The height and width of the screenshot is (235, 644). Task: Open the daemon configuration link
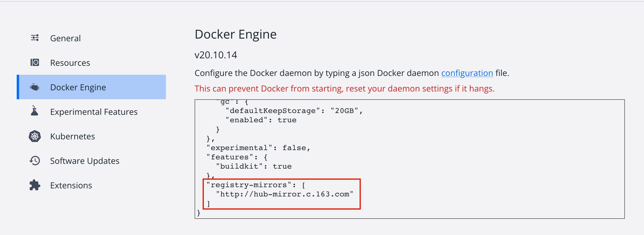tap(467, 73)
